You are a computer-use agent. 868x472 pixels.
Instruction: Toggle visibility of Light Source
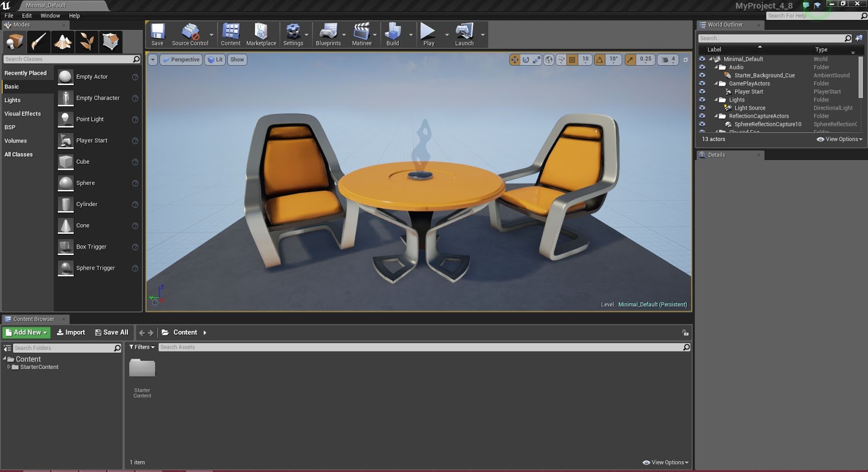[x=702, y=108]
